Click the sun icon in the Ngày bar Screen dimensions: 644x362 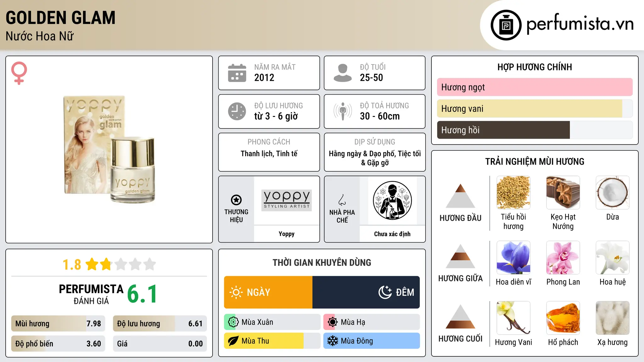pyautogui.click(x=236, y=292)
